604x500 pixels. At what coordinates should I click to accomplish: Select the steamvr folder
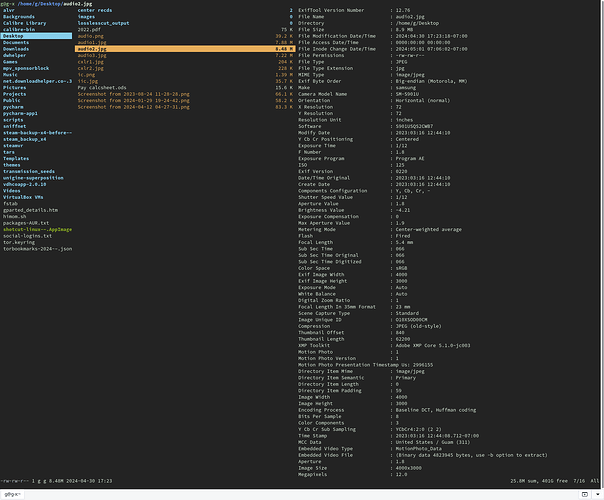pos(13,146)
